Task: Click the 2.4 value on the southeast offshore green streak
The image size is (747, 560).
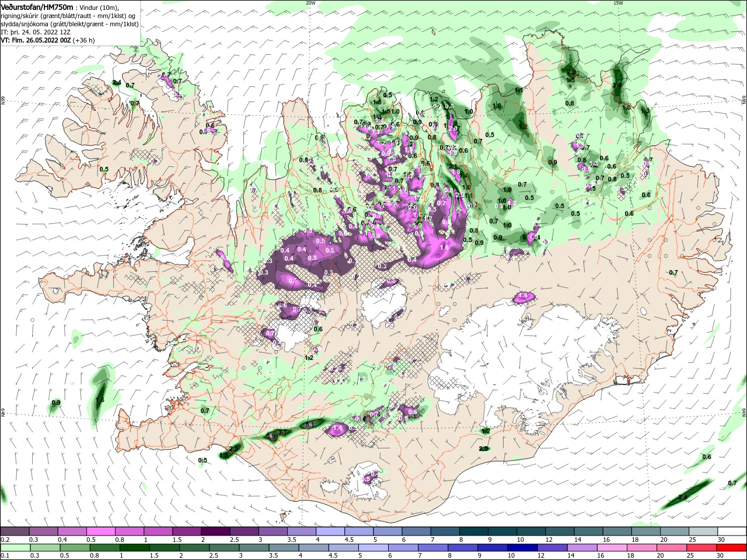Action: 683,497
